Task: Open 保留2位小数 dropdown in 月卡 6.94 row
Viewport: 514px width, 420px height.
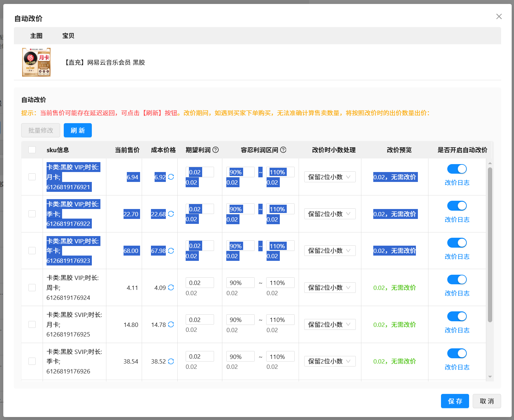Action: click(330, 177)
